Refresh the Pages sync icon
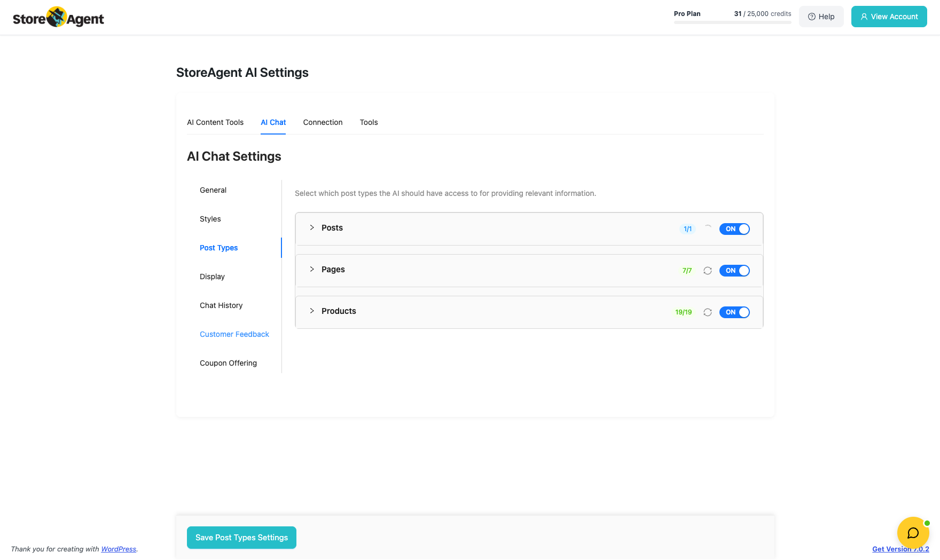940x560 pixels. (708, 271)
